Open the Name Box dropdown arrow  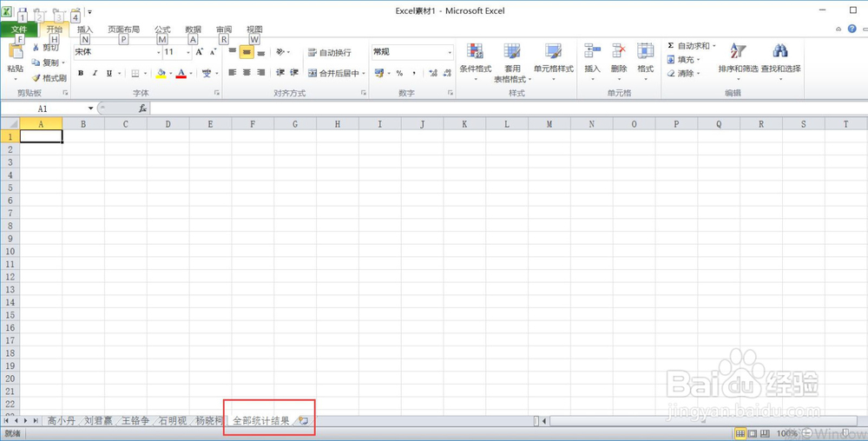coord(91,109)
